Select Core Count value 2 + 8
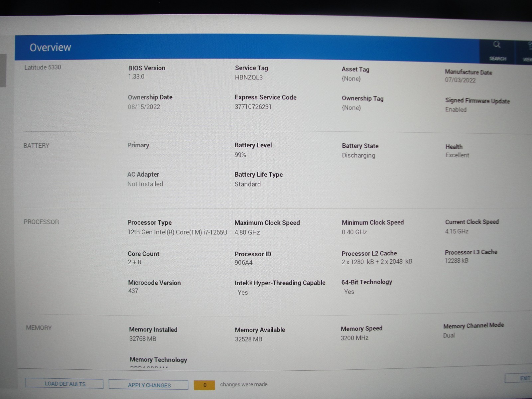Image resolution: width=532 pixels, height=399 pixels. tap(134, 262)
